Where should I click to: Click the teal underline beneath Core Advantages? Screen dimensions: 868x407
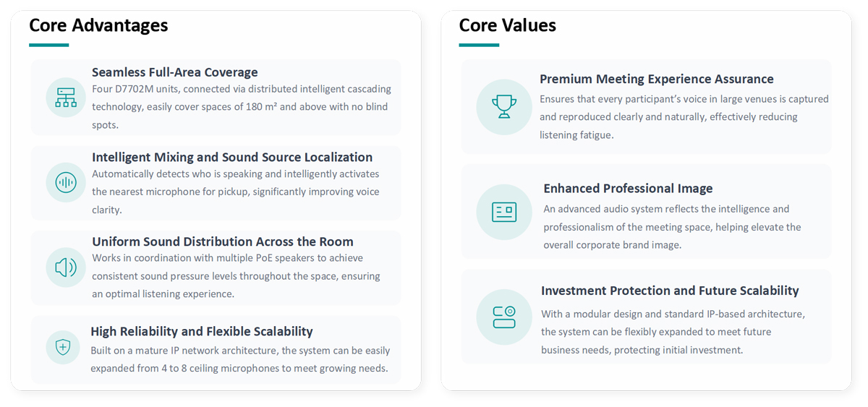click(48, 45)
